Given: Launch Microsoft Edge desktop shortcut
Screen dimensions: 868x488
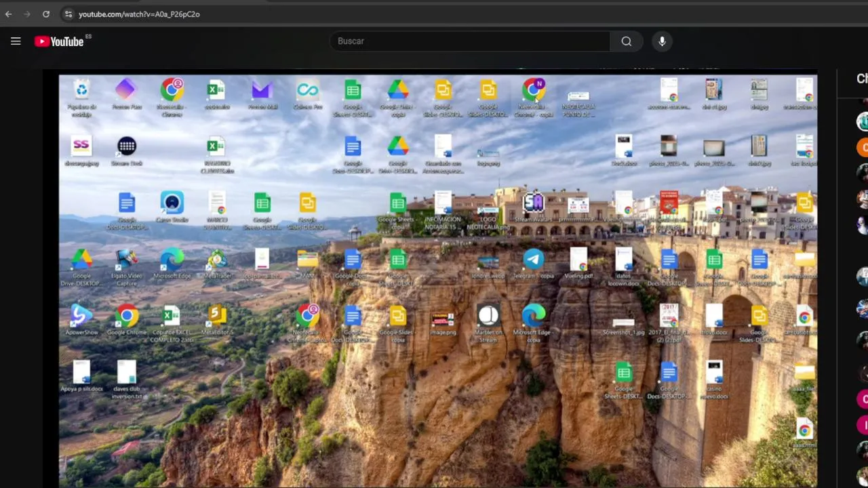Looking at the screenshot, I should 172,264.
